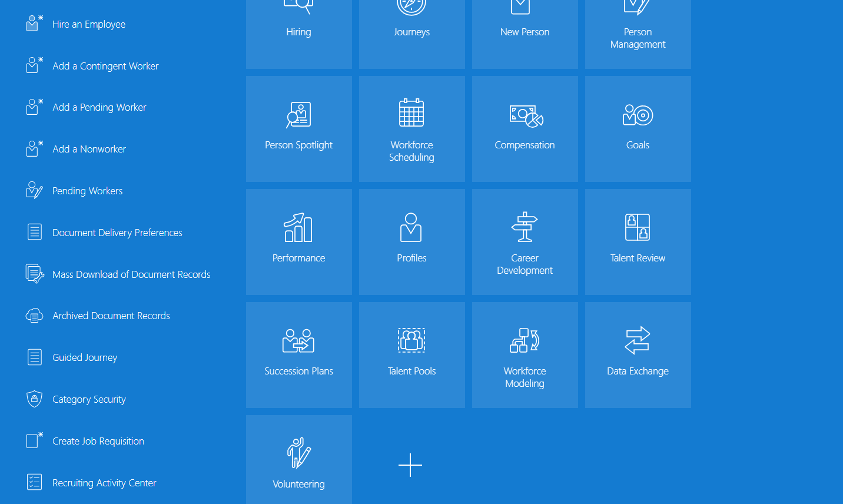Open the Hire an Employee icon
This screenshot has width=843, height=504.
pos(35,24)
